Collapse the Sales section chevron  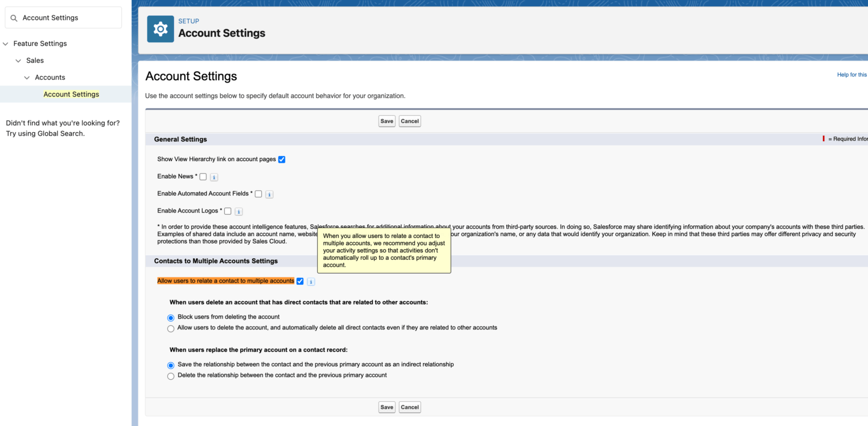(x=18, y=60)
